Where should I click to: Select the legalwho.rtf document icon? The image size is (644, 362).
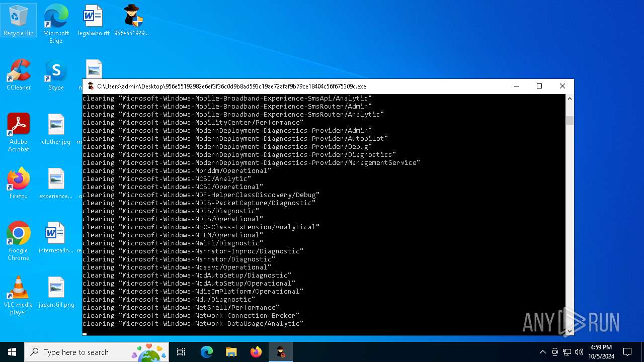tap(94, 21)
